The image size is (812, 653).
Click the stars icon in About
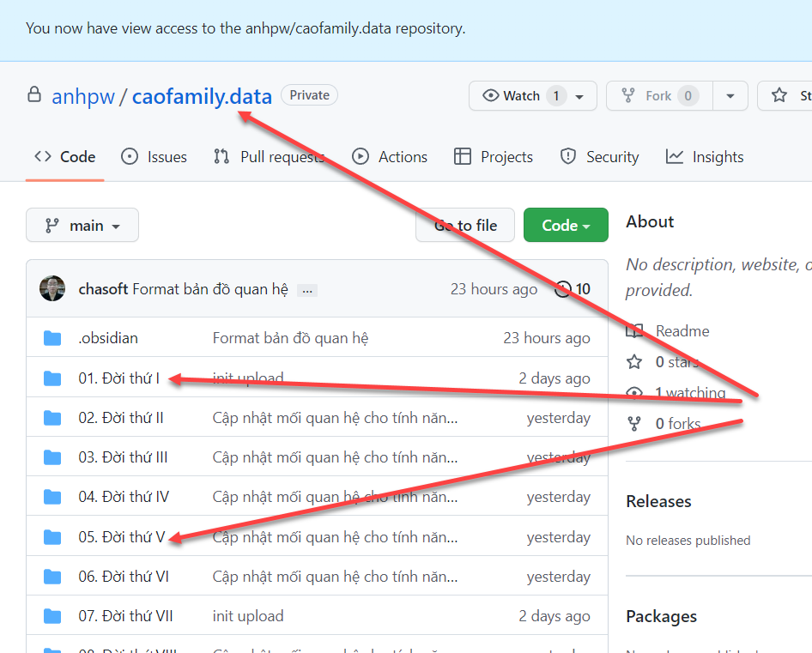[635, 362]
